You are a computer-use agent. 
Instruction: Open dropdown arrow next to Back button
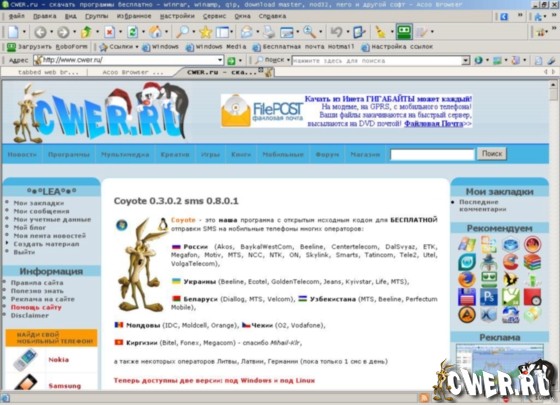coord(51,32)
